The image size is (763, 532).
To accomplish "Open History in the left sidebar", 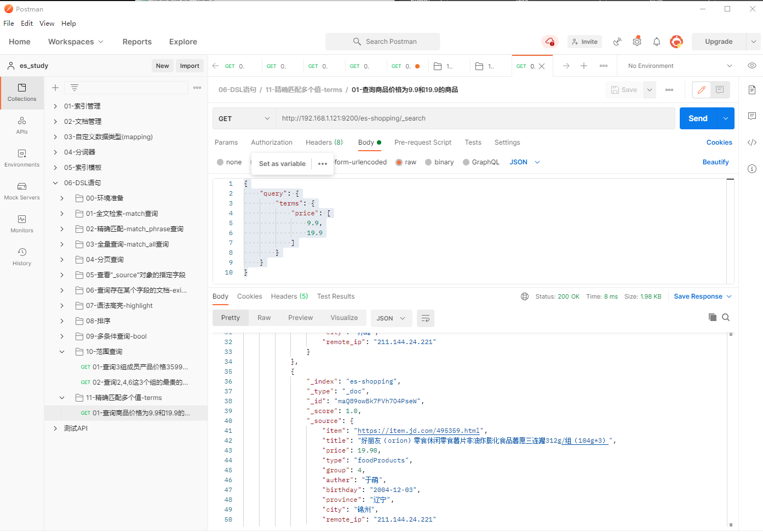I will (x=22, y=256).
